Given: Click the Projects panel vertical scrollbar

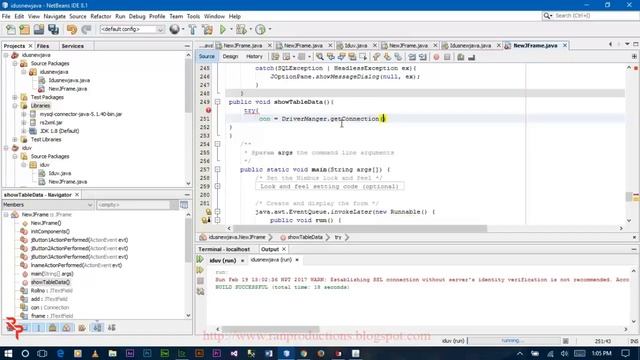Looking at the screenshot, I should tap(188, 85).
